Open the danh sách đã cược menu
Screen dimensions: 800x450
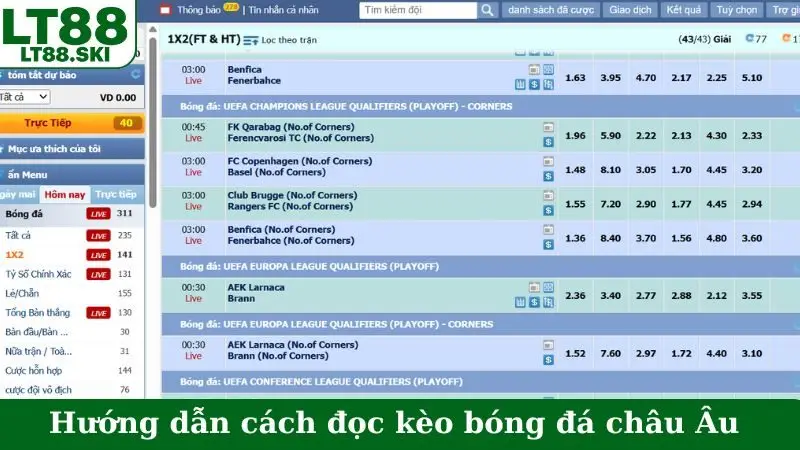pos(551,10)
